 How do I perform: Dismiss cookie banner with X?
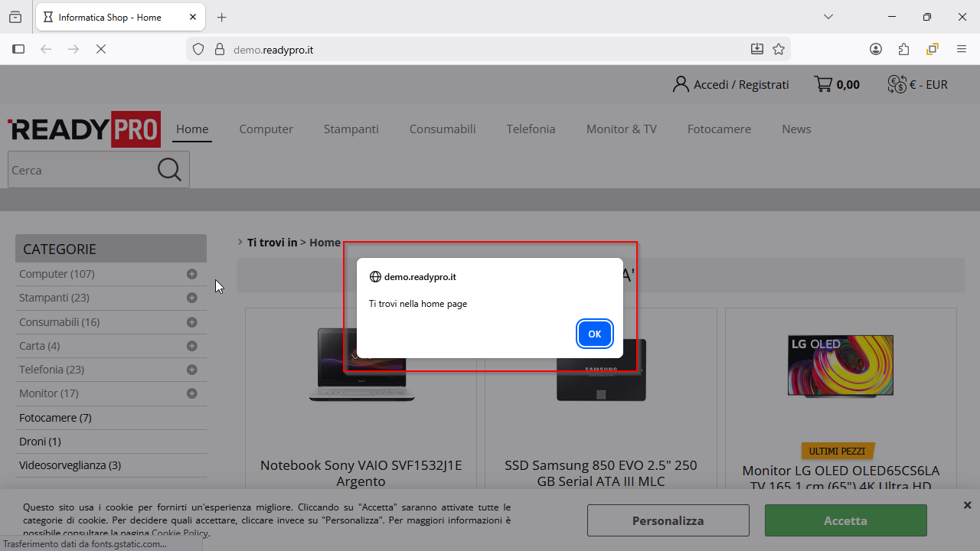[967, 505]
